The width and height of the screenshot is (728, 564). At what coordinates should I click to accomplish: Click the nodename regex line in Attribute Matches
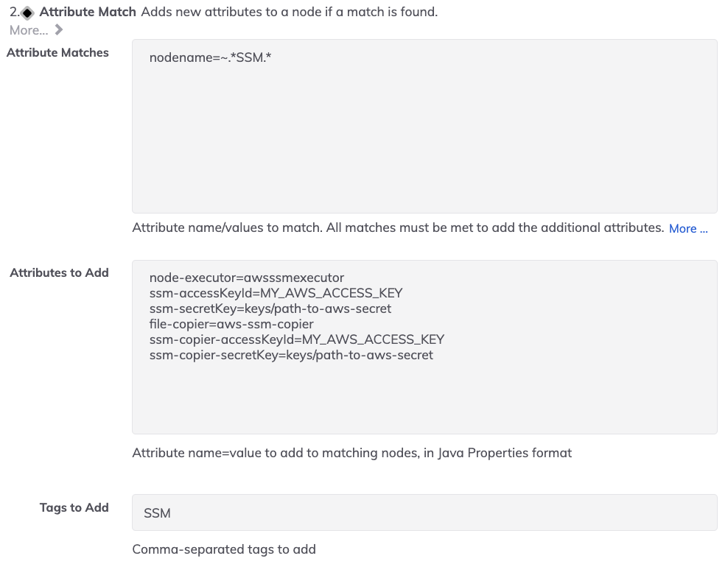[209, 57]
